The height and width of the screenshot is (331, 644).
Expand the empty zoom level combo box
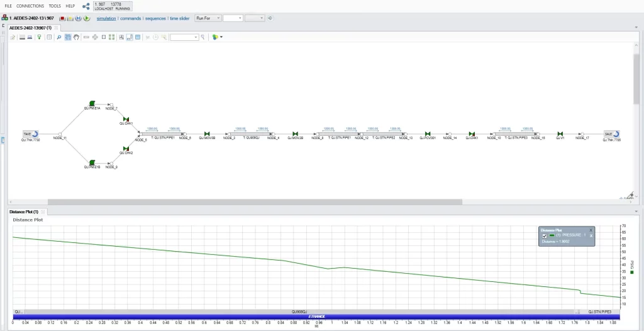click(x=196, y=37)
